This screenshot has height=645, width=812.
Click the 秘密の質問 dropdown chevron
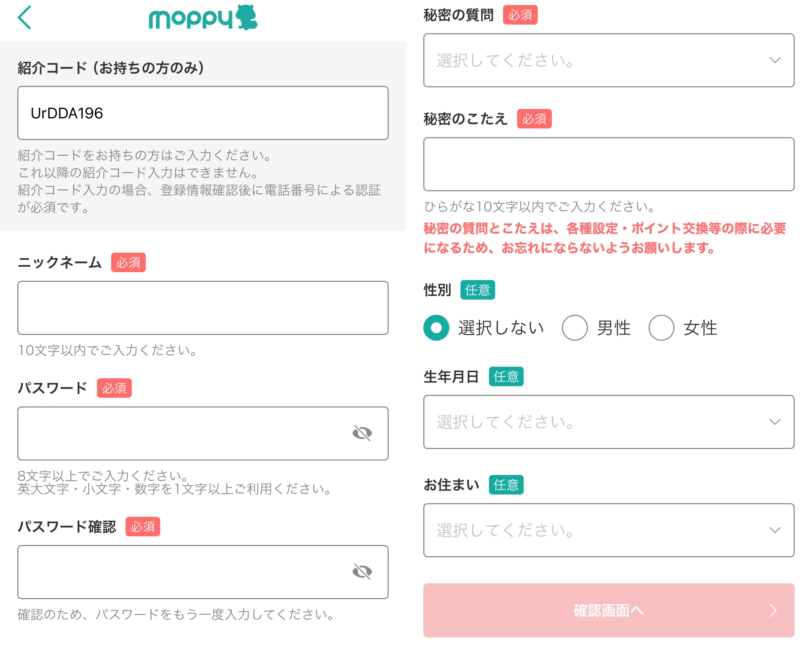pos(774,60)
